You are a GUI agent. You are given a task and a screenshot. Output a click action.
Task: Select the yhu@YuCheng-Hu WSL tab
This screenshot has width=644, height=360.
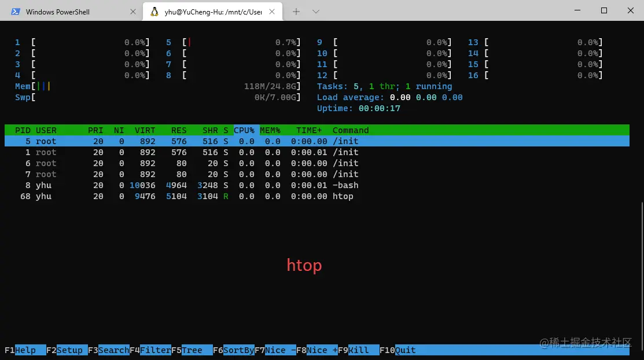(x=213, y=12)
